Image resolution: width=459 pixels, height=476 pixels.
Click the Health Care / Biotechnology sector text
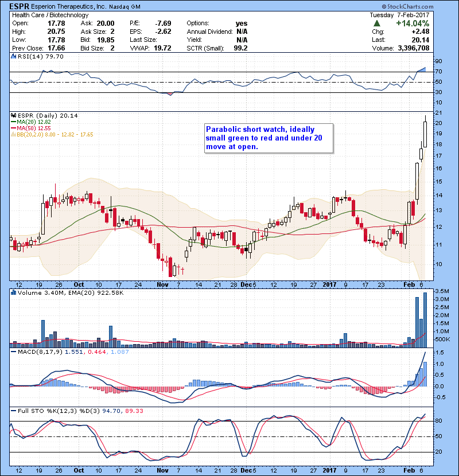[50, 15]
